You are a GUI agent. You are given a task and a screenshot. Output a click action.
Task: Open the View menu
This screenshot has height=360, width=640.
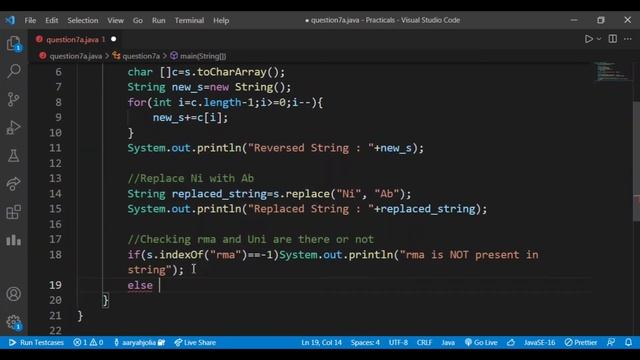[116, 20]
